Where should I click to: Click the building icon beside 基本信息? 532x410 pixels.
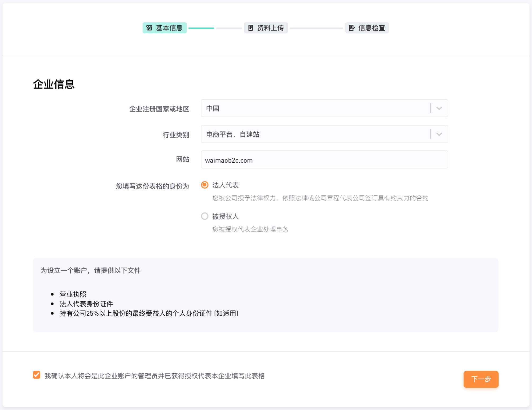point(149,28)
